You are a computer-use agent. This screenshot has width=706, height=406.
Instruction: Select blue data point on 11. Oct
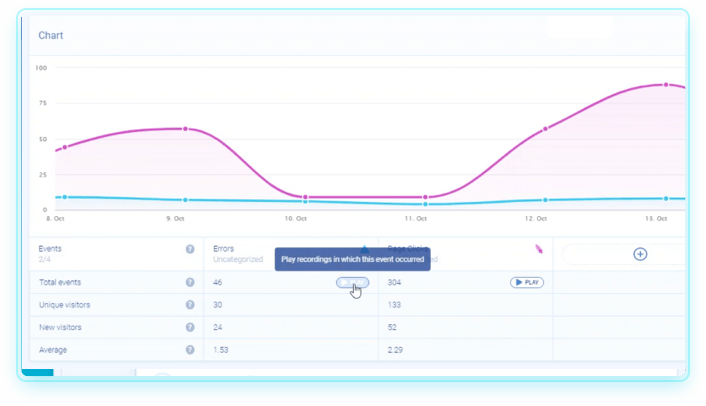[x=425, y=204]
